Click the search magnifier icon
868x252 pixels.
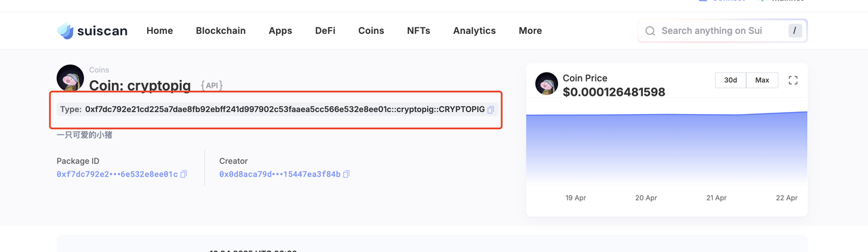click(x=650, y=31)
